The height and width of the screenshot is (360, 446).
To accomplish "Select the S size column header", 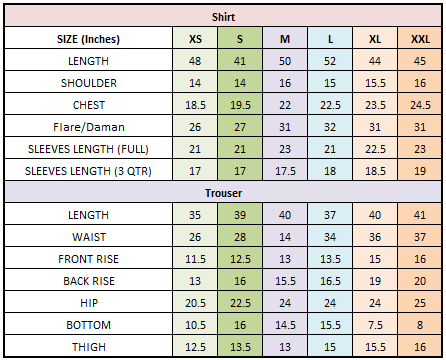I will (x=240, y=39).
